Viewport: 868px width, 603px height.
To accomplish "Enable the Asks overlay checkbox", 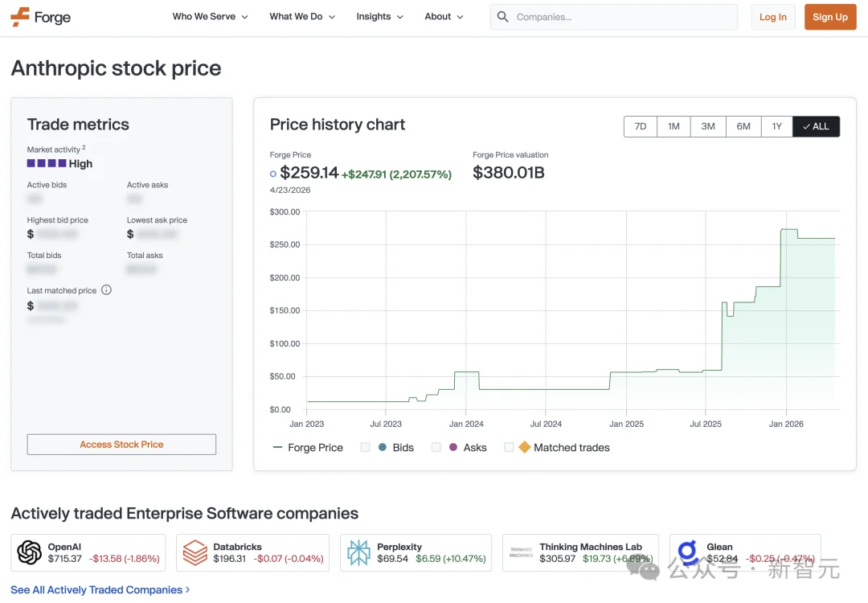I will (436, 447).
